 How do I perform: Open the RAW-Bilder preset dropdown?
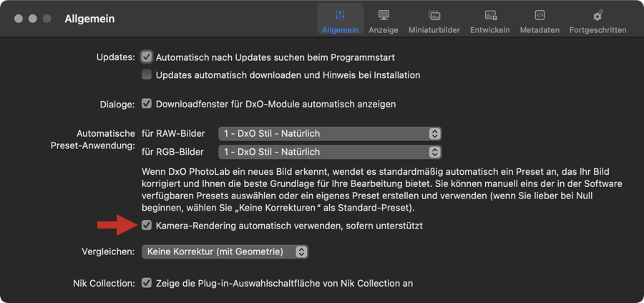coord(330,134)
